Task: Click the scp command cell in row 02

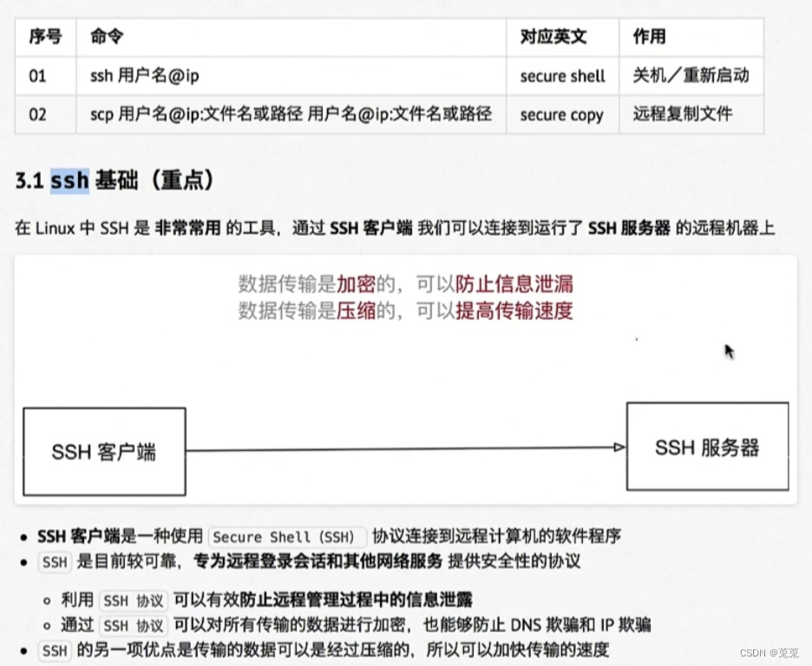Action: [x=291, y=114]
